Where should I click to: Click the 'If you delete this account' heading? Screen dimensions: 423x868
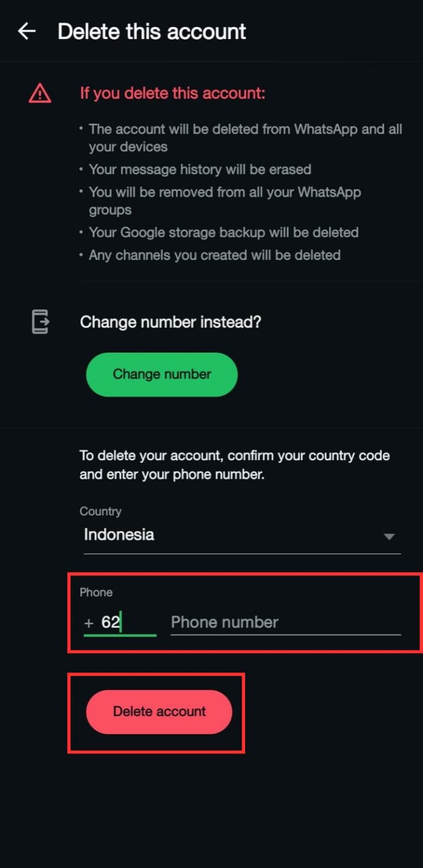coord(172,93)
